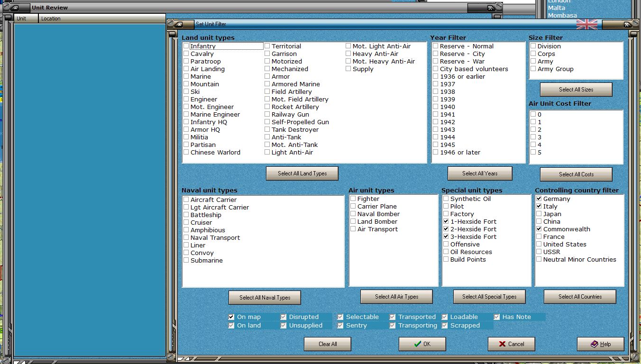Screen dimensions: 641x364
Task: Check Reserve - War in Year Filter
Action: (x=436, y=61)
